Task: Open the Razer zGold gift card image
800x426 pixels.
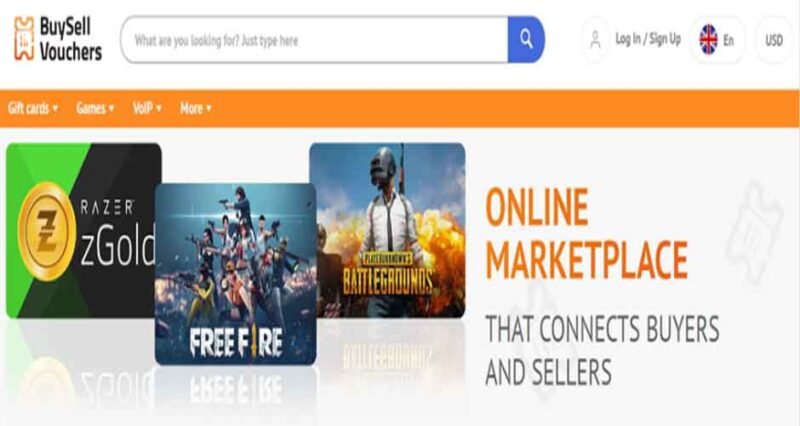Action: point(81,230)
